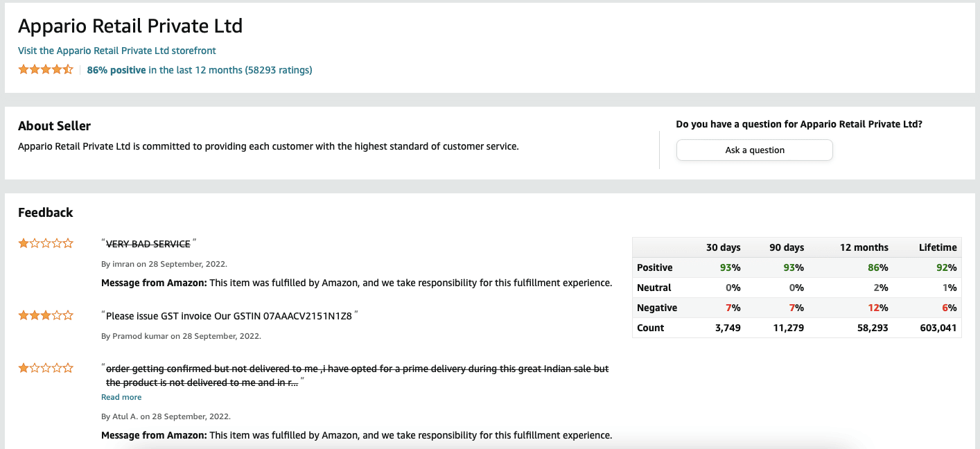Click the VERY BAD SERVICE feedback text
The image size is (980, 449).
point(148,244)
